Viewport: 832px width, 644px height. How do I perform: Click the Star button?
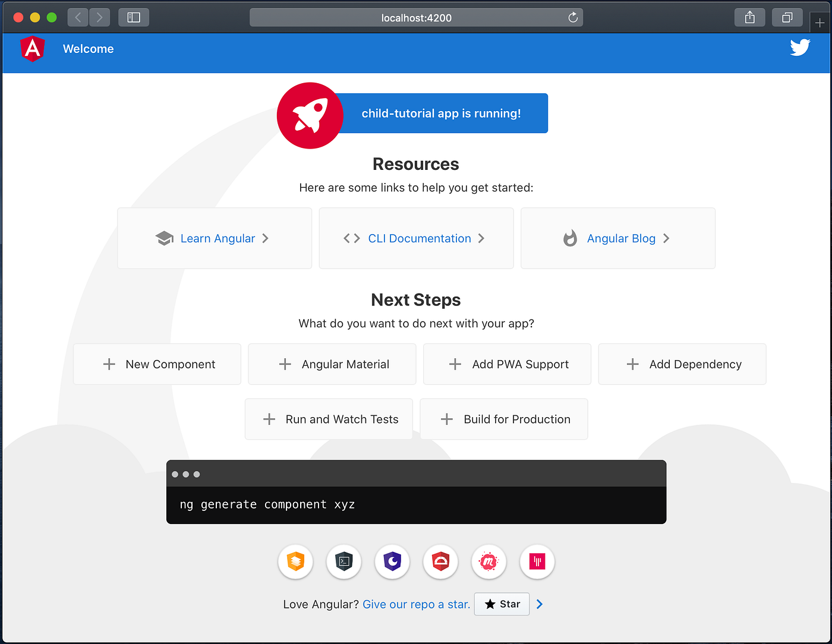point(502,604)
